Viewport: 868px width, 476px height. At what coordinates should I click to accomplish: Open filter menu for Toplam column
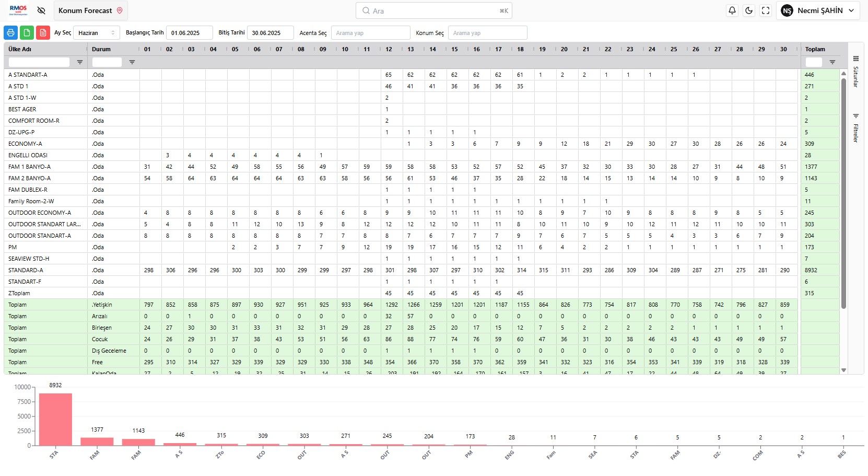coord(832,62)
